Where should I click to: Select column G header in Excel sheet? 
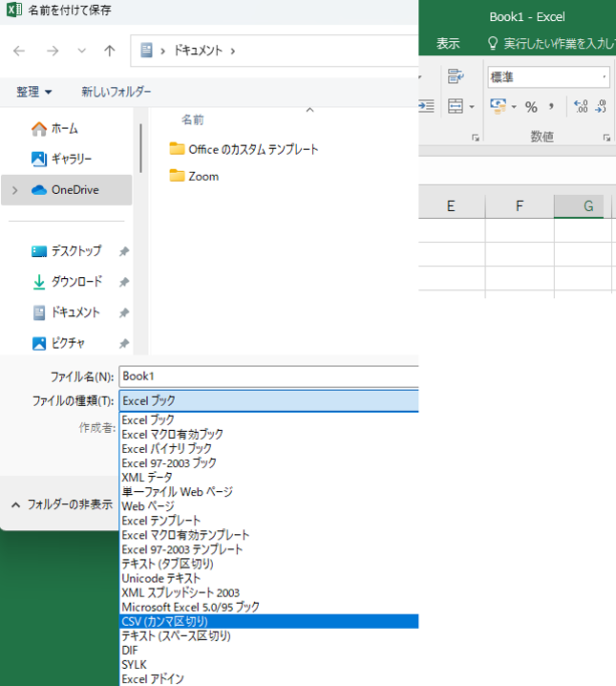coord(579,206)
